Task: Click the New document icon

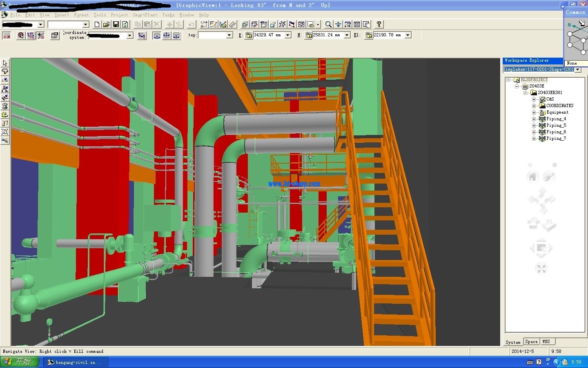Action: pos(97,25)
